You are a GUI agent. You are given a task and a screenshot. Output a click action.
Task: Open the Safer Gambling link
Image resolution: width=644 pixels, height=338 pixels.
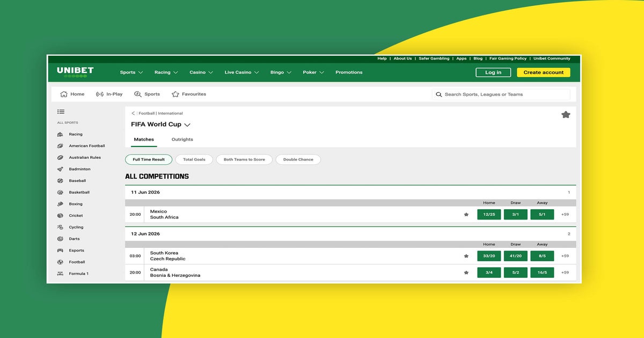[434, 58]
